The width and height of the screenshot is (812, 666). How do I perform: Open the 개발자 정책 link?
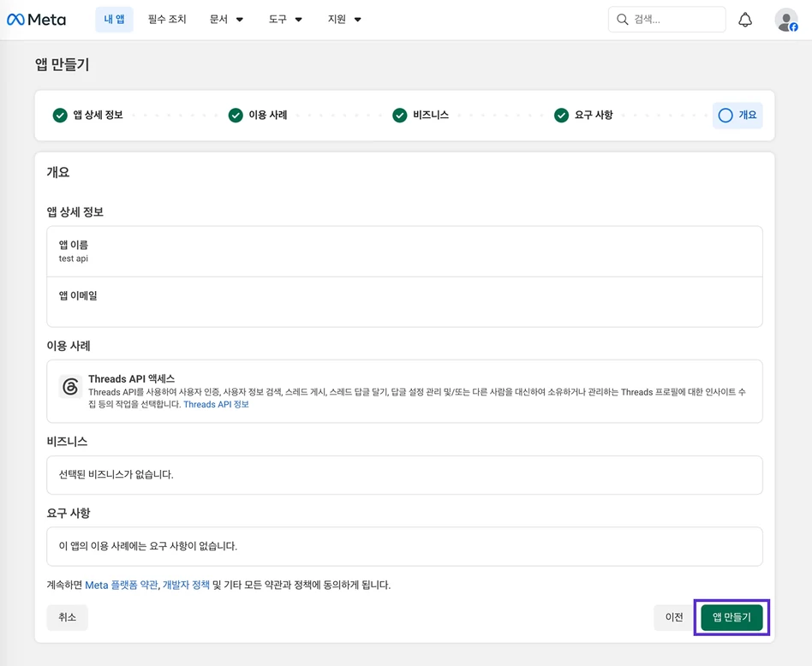[186, 585]
